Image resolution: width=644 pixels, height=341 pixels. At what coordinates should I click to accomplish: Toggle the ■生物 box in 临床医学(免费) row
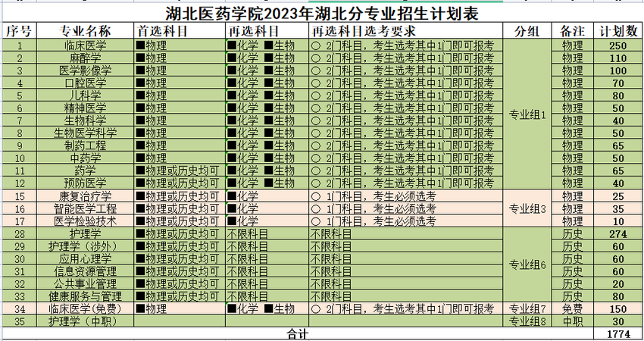pos(269,308)
